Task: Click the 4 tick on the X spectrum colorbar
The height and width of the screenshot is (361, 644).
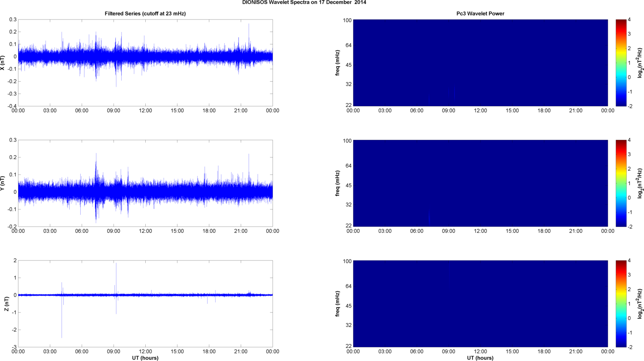Action: pyautogui.click(x=629, y=19)
